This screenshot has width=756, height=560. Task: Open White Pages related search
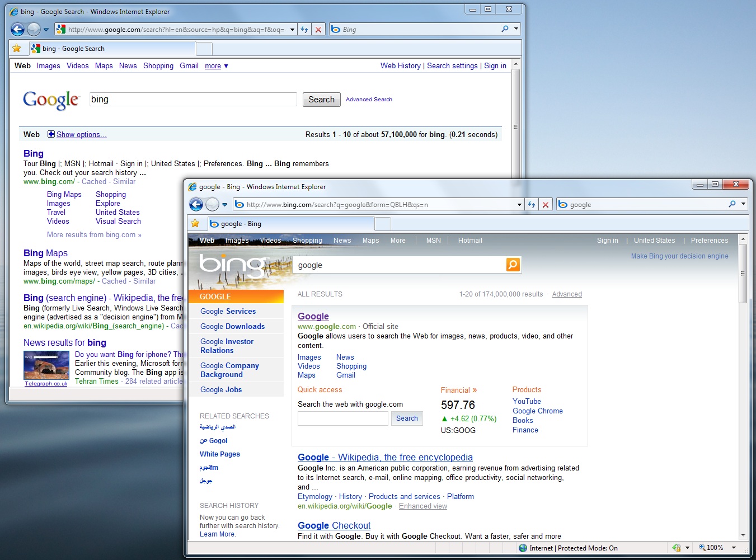pyautogui.click(x=220, y=454)
